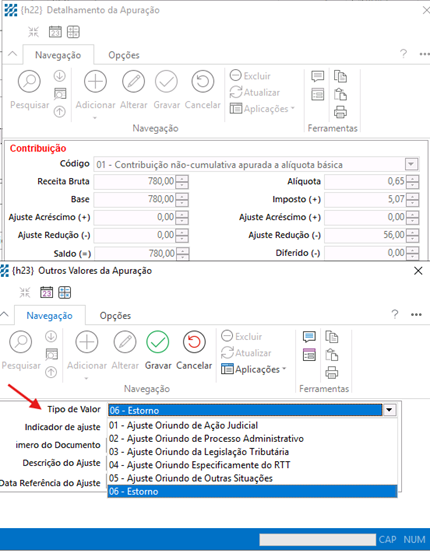Click the red Cancelar undo icon
Viewport: 430px width, 553px height.
pyautogui.click(x=194, y=342)
